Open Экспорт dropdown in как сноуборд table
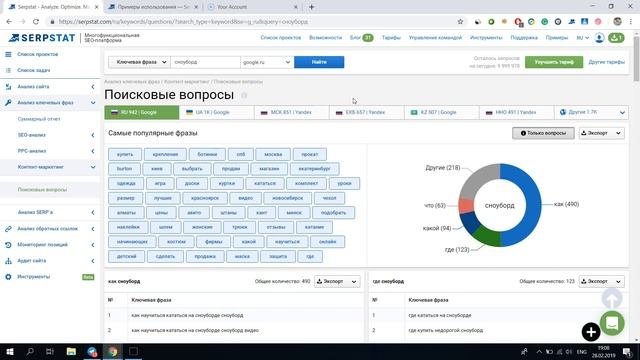The width and height of the screenshot is (640, 360). 337,281
